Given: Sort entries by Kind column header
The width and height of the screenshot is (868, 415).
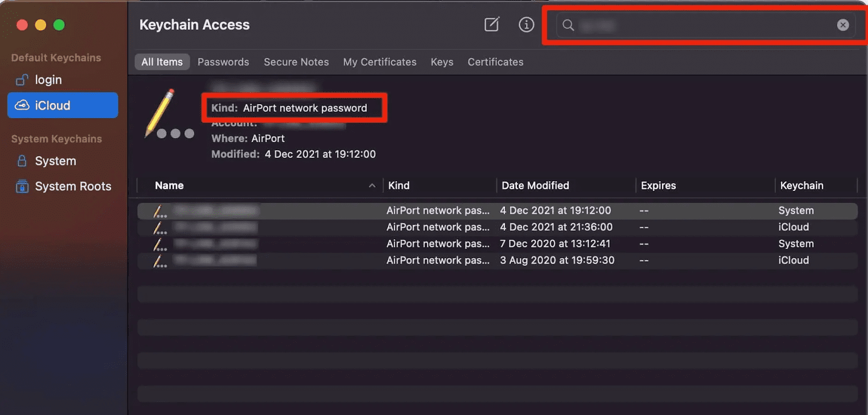Looking at the screenshot, I should click(x=399, y=186).
